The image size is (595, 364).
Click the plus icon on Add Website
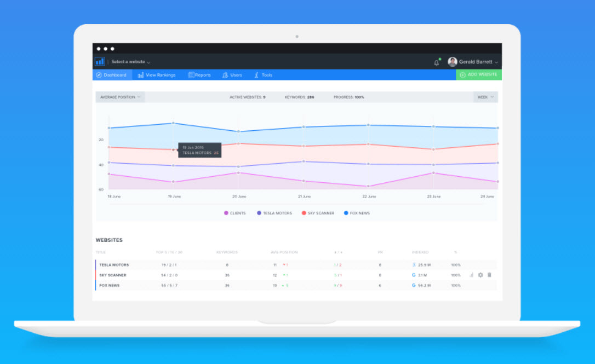coord(462,75)
